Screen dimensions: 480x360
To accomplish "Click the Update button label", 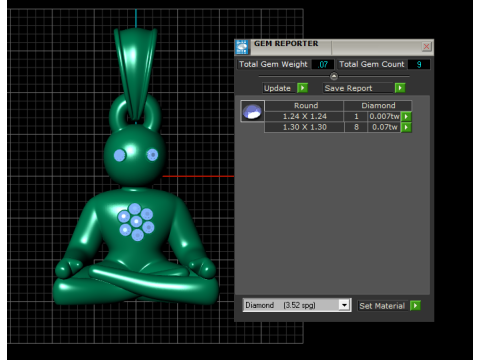I will pyautogui.click(x=277, y=88).
